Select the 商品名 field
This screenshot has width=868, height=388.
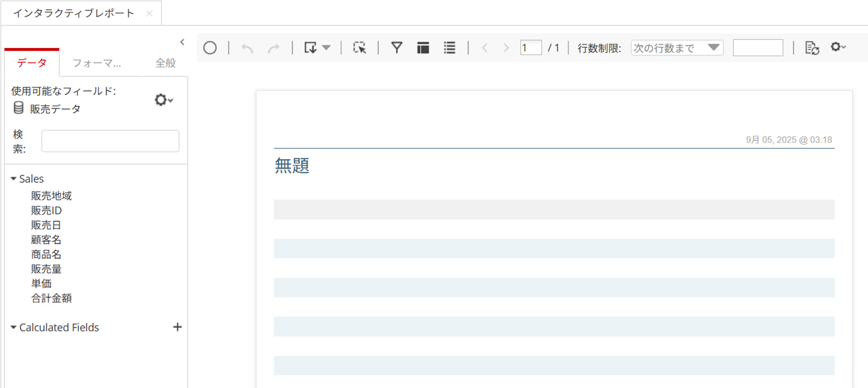click(46, 255)
